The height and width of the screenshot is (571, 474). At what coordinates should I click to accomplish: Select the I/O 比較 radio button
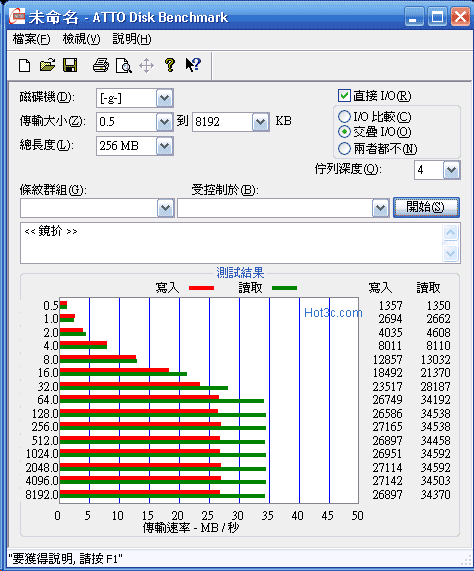click(x=344, y=117)
